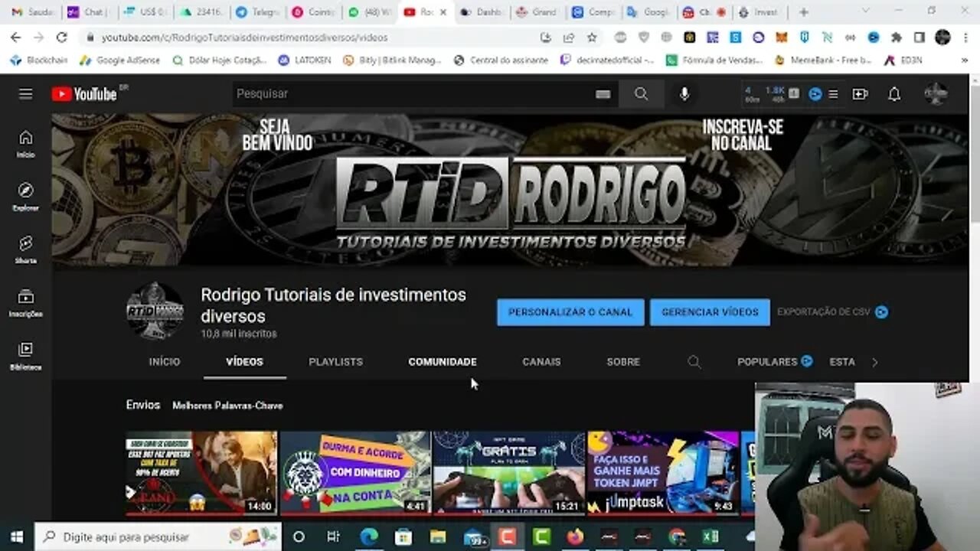980x551 pixels.
Task: Open Excel from the taskbar
Action: click(x=710, y=536)
